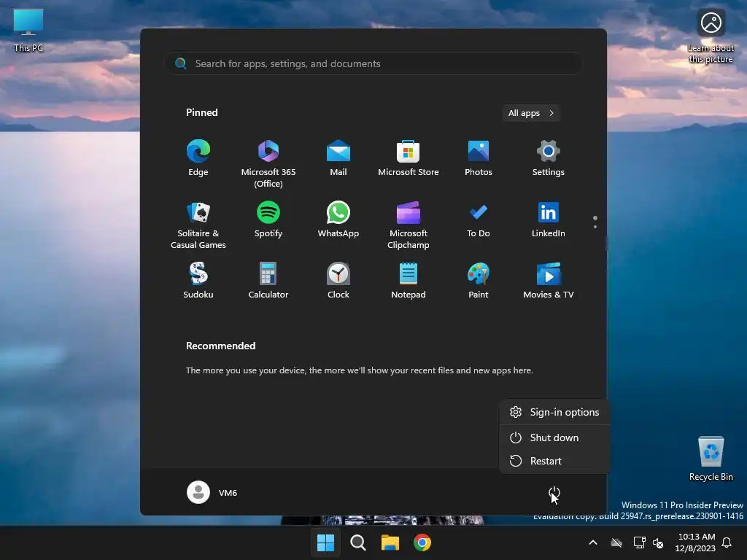
Task: Open taskbar Search
Action: point(357,542)
